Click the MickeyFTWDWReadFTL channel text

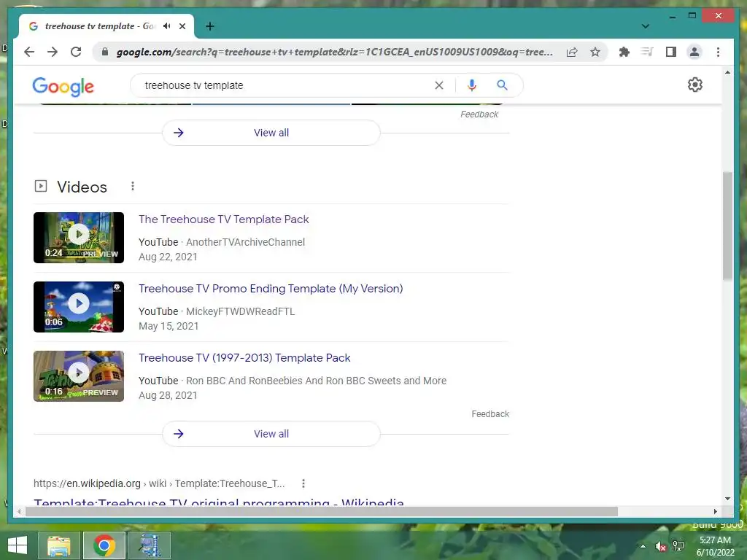240,311
